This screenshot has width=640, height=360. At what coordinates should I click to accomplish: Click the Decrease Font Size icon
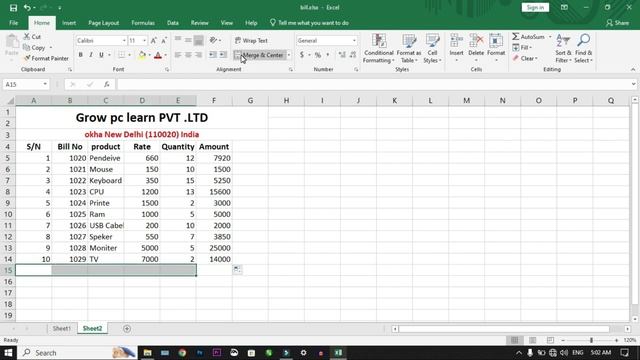pyautogui.click(x=164, y=40)
